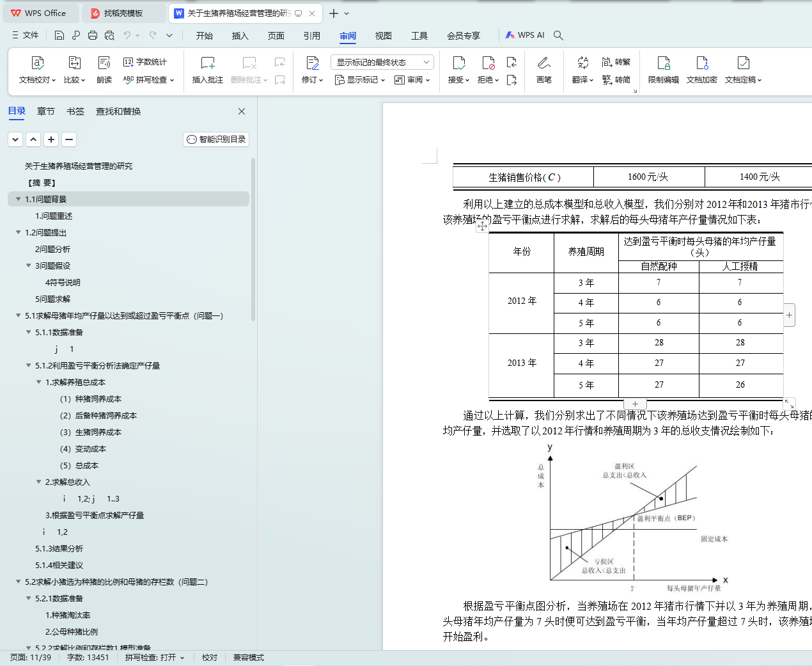Convert to simplified Chinese (转简)
The height and width of the screenshot is (666, 812).
point(616,80)
